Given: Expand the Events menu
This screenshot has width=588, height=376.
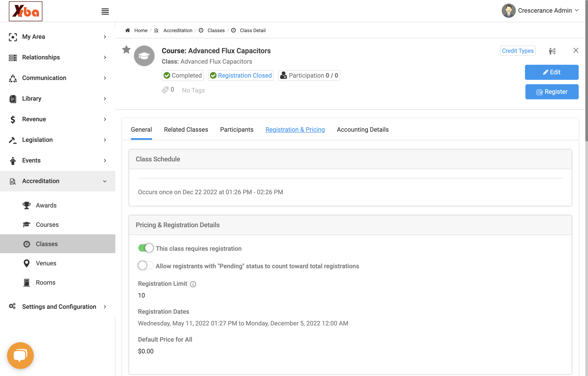Looking at the screenshot, I should click(x=58, y=161).
